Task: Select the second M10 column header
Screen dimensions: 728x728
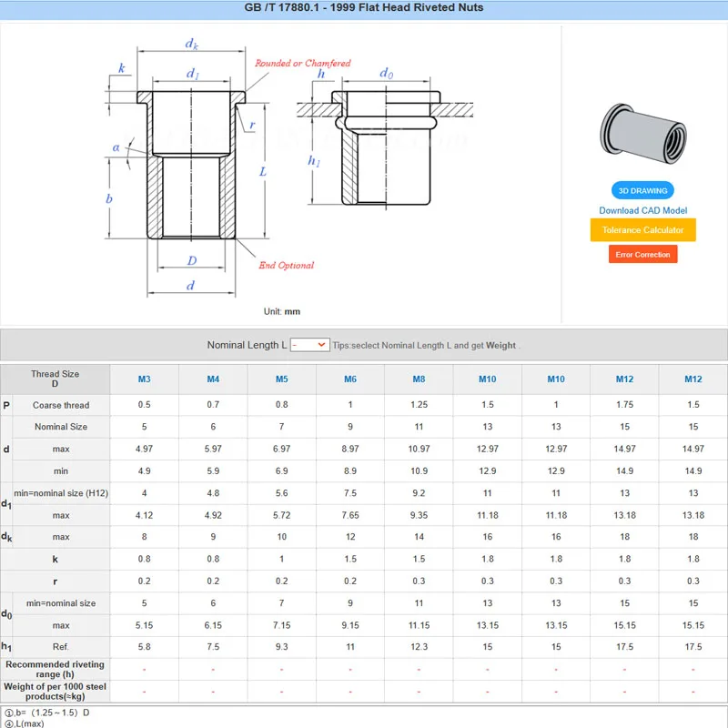Action: coord(556,379)
